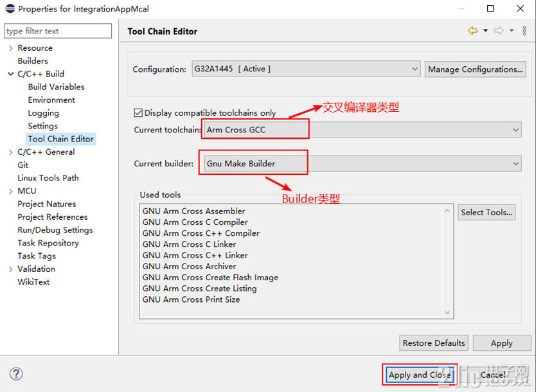This screenshot has width=536, height=392.
Task: Click Restore Defaults button
Action: tap(434, 343)
